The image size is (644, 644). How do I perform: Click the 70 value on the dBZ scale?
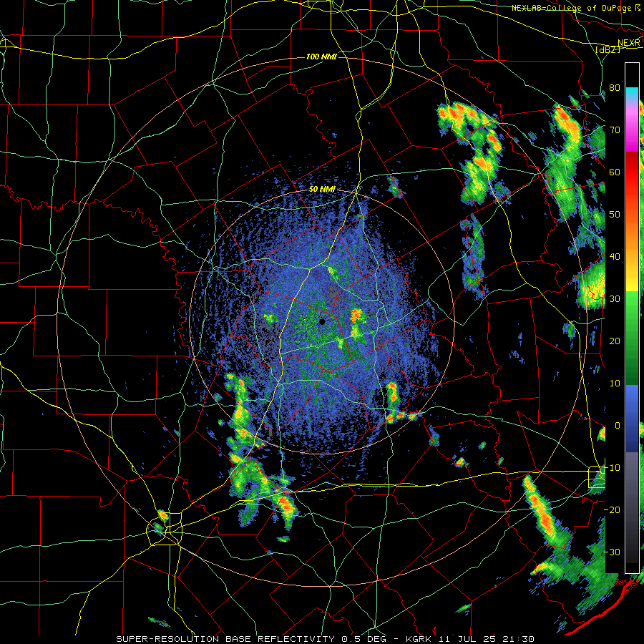tap(615, 130)
